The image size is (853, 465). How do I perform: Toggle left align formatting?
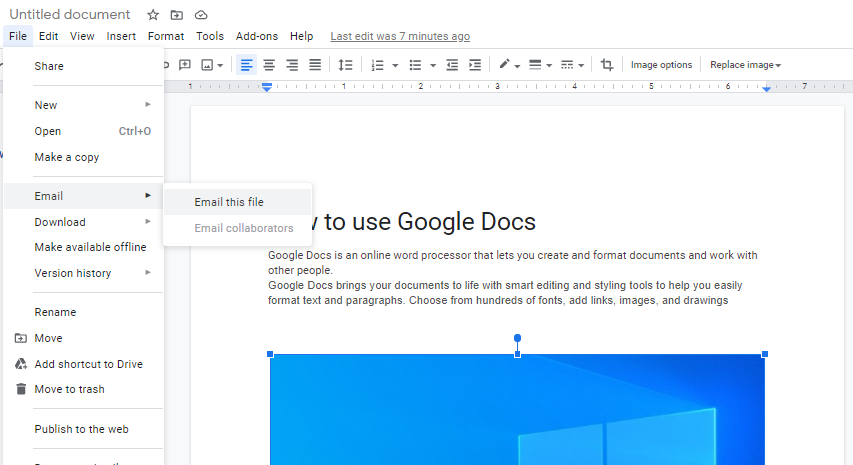pyautogui.click(x=245, y=65)
